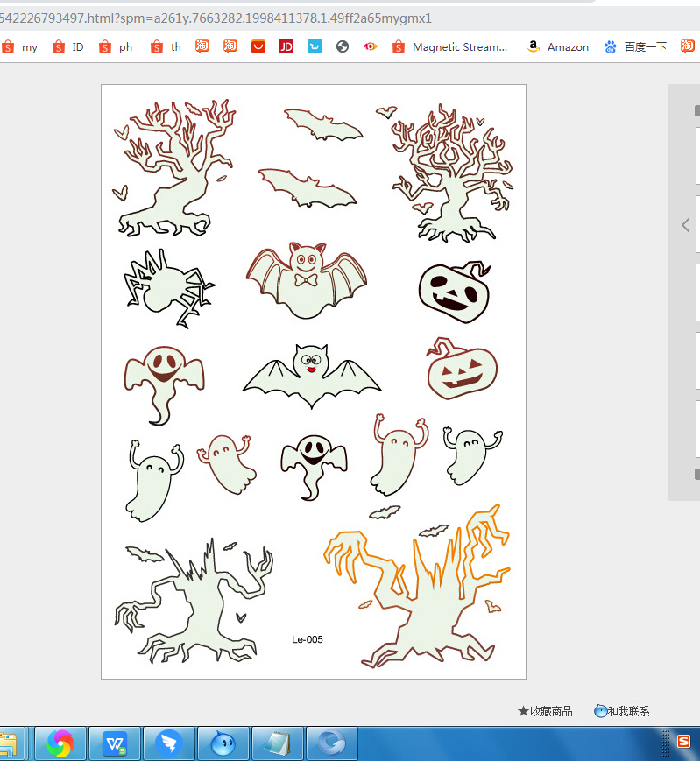The height and width of the screenshot is (761, 700).
Task: Click 收藏商品 to favorite the product
Action: pyautogui.click(x=545, y=711)
